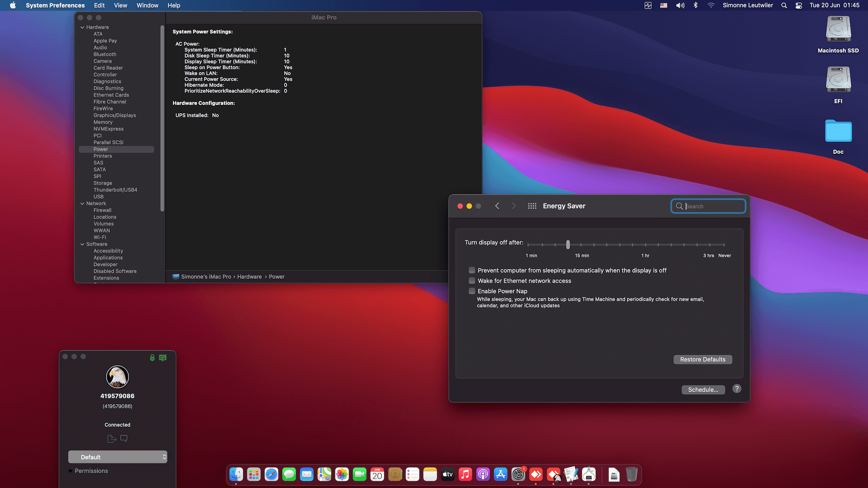This screenshot has width=868, height=488.
Task: Tick the Enable Power Nap checkbox
Action: (472, 291)
